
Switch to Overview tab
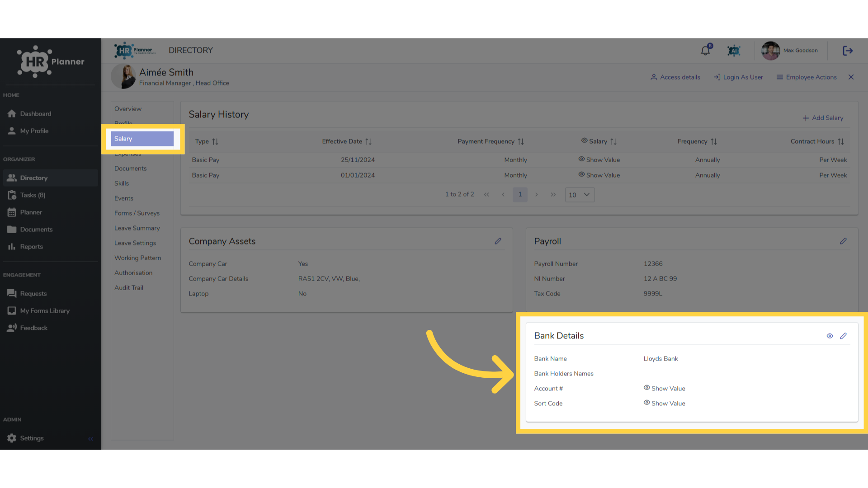coord(128,109)
